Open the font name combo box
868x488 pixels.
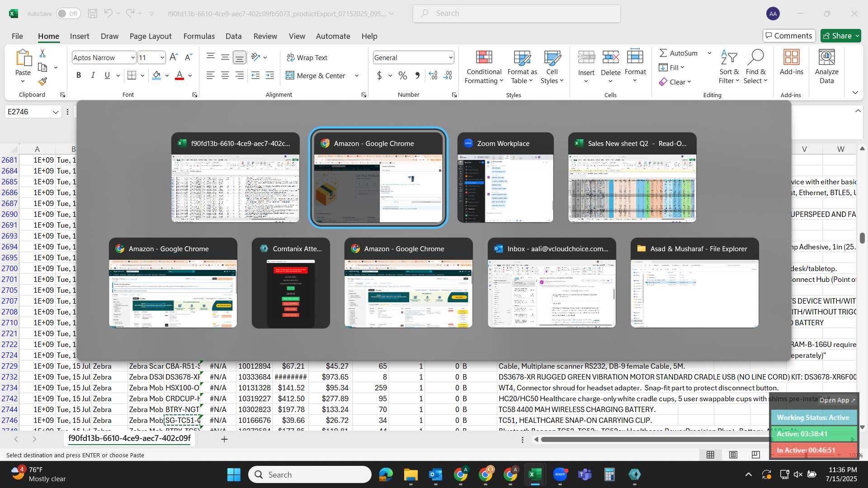coord(104,57)
